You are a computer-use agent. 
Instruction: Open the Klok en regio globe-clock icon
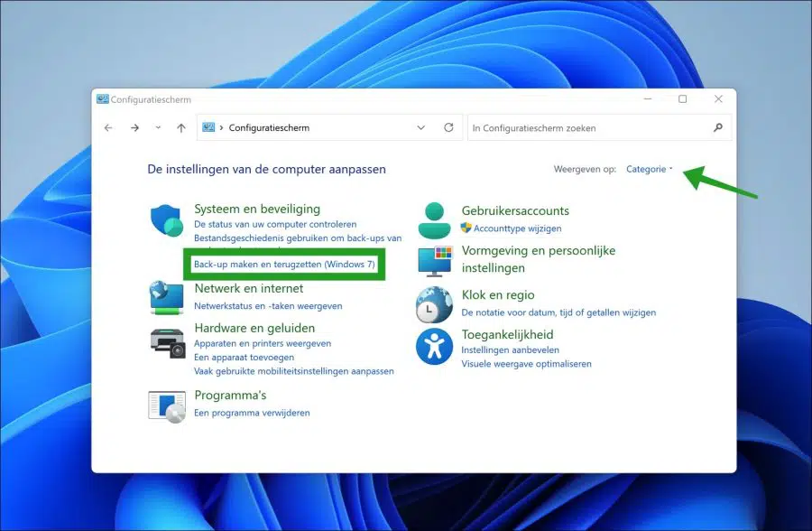tap(434, 304)
